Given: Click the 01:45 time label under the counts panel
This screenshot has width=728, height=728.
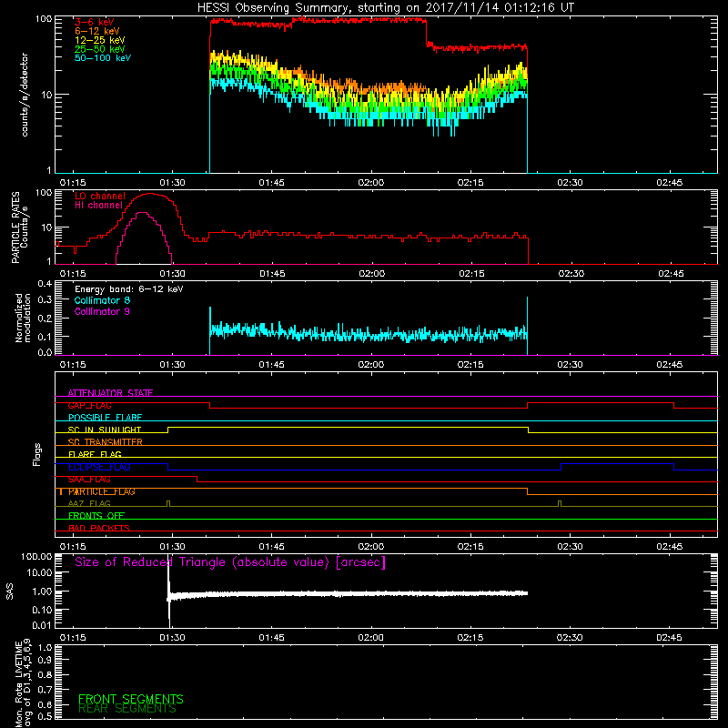Looking at the screenshot, I should tap(271, 183).
